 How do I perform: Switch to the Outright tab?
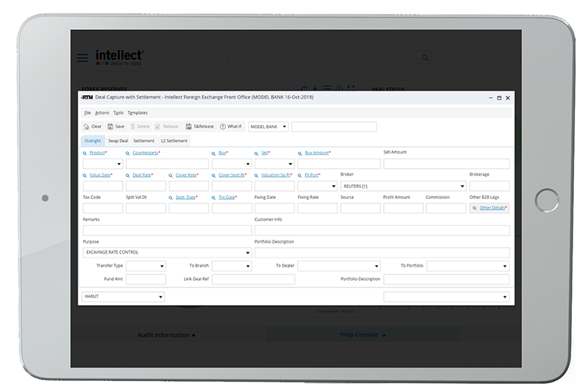93,140
